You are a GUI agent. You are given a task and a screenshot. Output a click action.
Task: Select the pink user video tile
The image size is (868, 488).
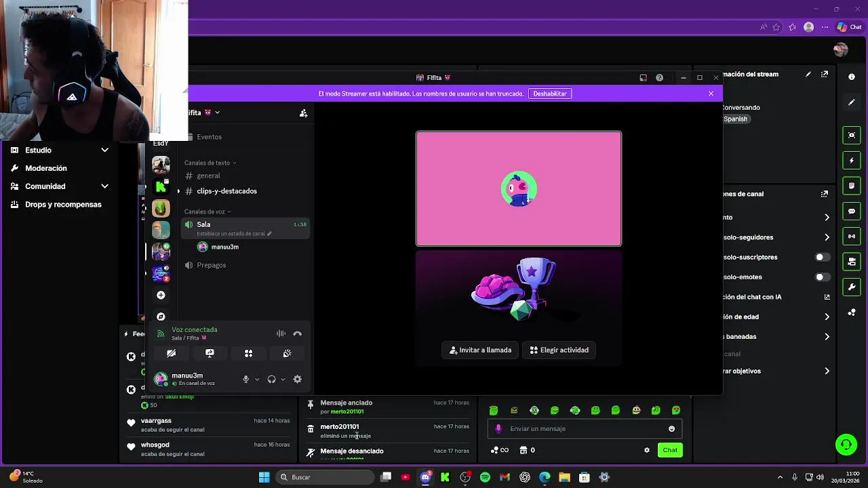pyautogui.click(x=519, y=188)
